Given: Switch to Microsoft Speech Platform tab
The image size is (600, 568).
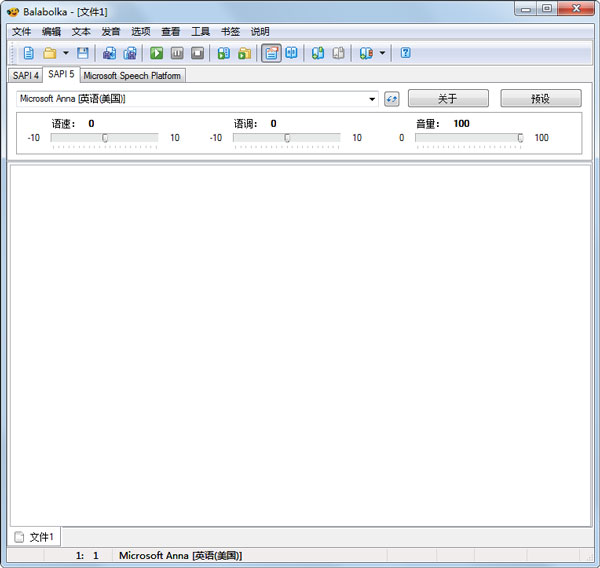Looking at the screenshot, I should [x=132, y=75].
